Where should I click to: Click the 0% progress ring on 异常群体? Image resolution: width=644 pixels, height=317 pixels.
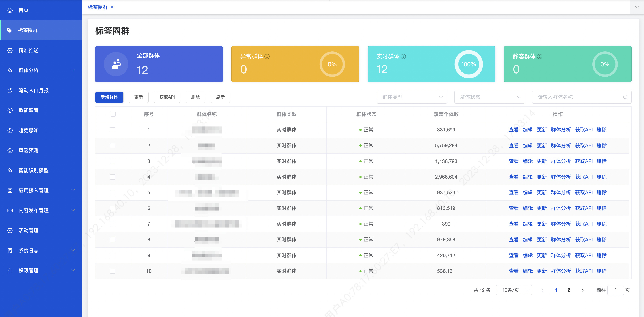click(x=332, y=64)
